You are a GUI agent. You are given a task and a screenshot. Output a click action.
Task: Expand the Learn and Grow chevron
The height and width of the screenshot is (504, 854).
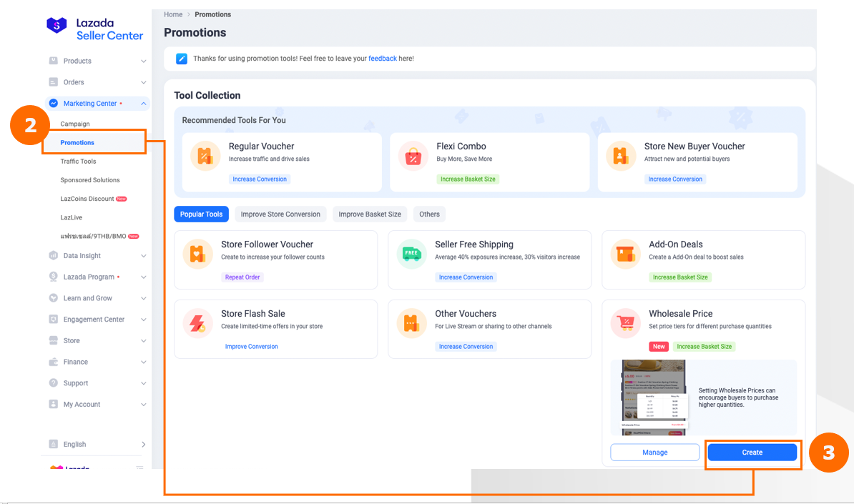pyautogui.click(x=143, y=297)
